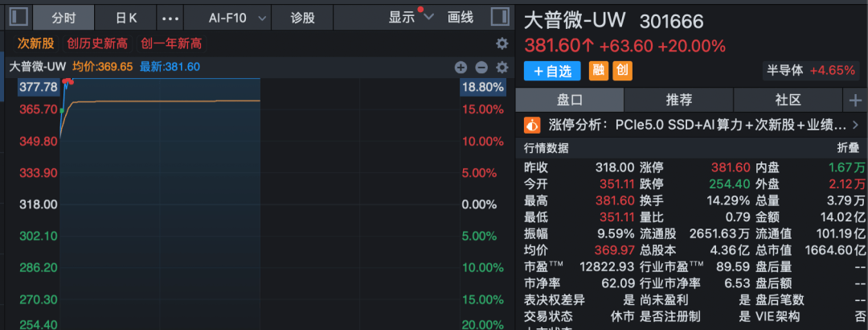Viewport: 868px width, 330px height.
Task: Click the 总市值 value 1664.60亿
Action: [x=836, y=250]
